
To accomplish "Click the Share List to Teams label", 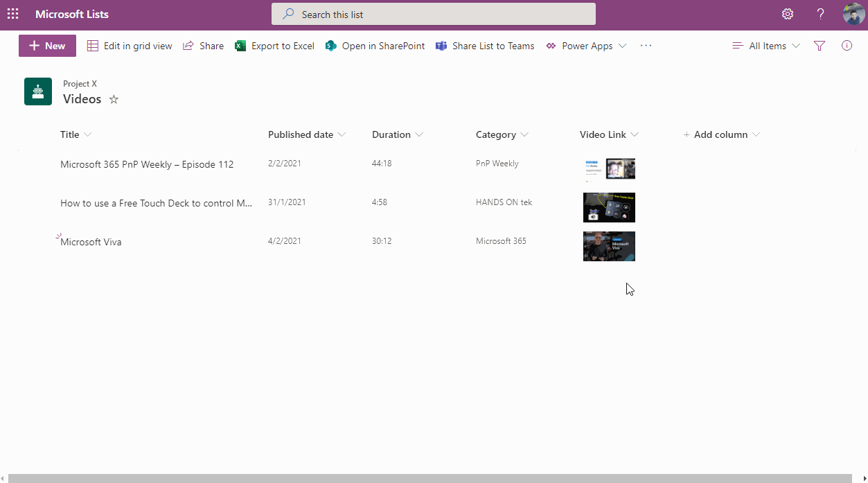I will click(493, 46).
